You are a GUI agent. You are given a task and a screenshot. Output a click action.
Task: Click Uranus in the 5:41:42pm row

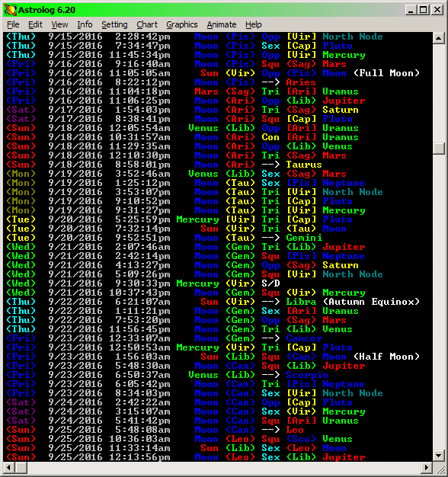click(341, 421)
